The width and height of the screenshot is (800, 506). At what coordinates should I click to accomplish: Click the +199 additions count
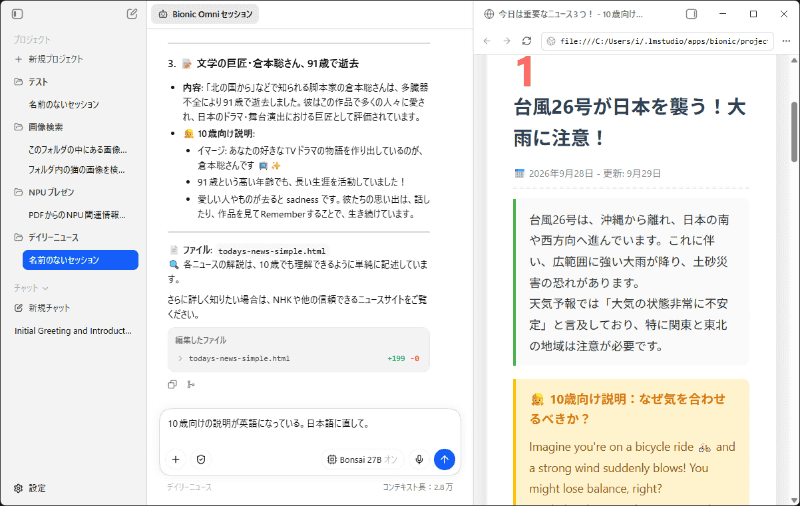pyautogui.click(x=396, y=359)
